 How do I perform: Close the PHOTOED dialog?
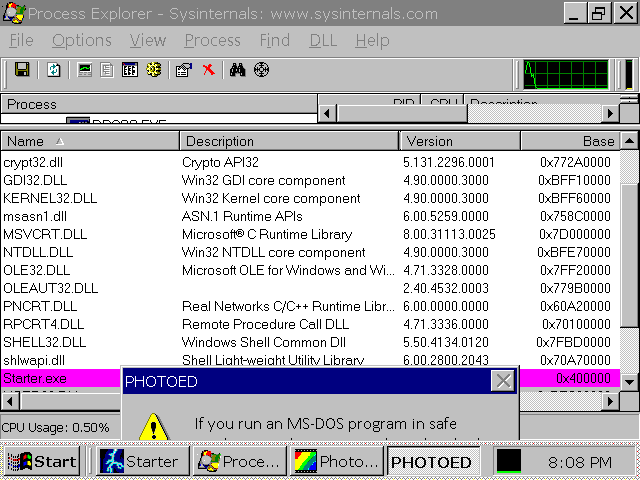click(503, 381)
